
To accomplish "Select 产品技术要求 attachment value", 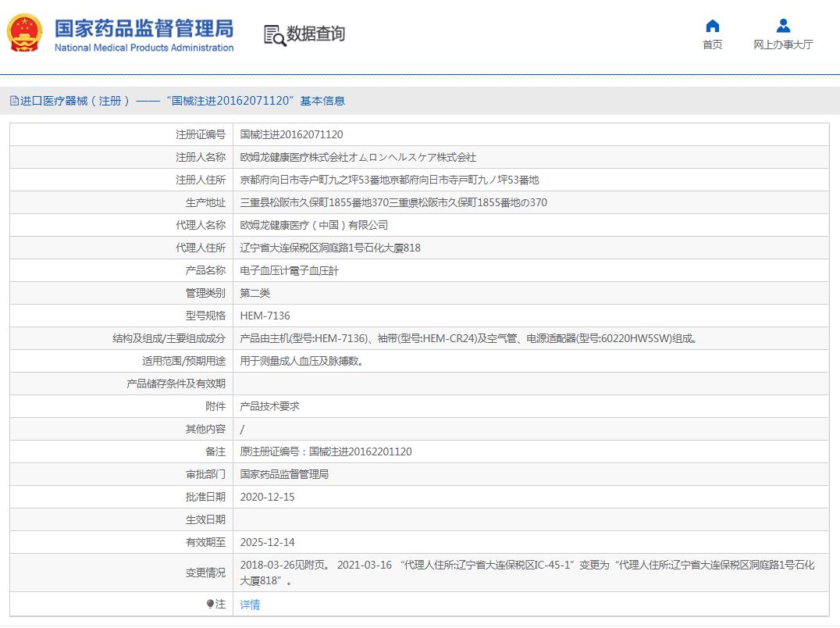I will pyautogui.click(x=269, y=406).
